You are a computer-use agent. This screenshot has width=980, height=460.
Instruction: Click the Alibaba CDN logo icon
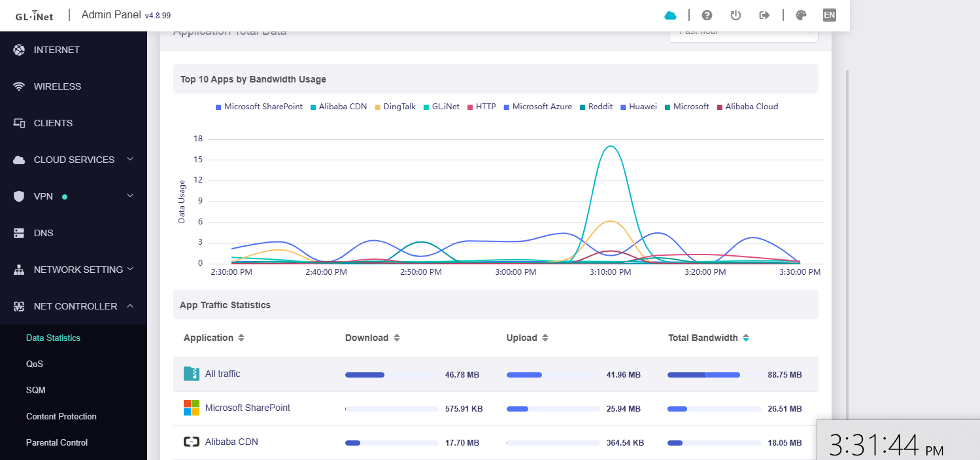pyautogui.click(x=191, y=442)
